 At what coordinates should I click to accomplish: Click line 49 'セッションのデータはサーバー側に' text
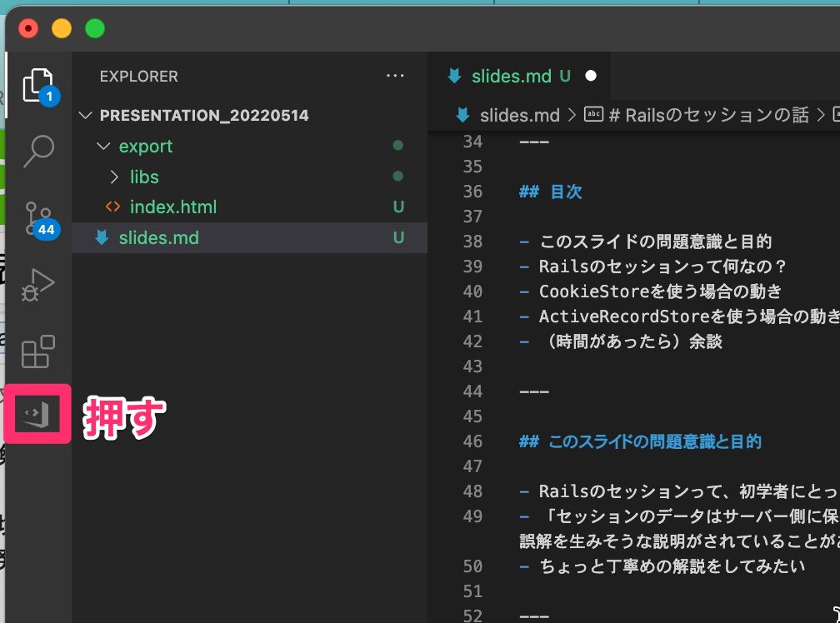click(693, 516)
